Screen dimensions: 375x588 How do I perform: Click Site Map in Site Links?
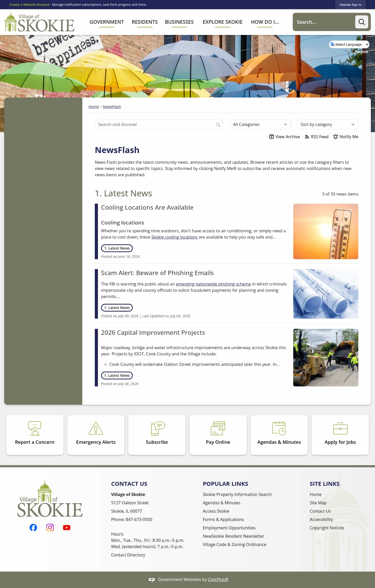(318, 503)
